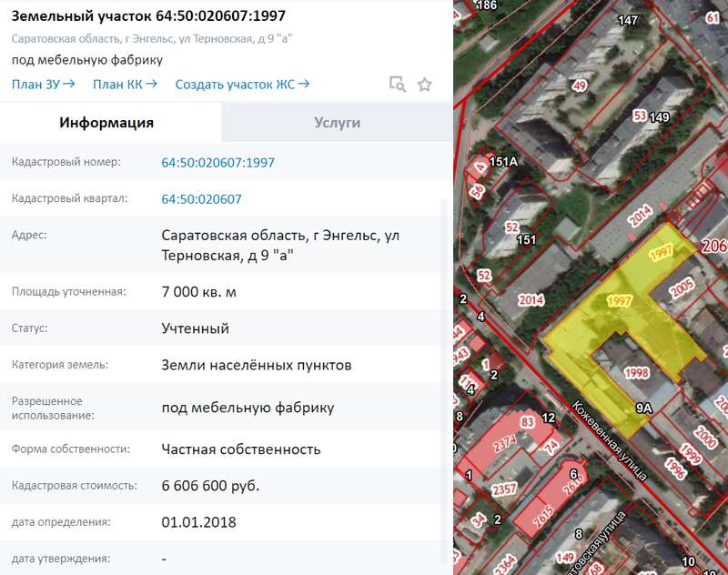Open the План ЗУ link
The width and height of the screenshot is (728, 575).
coord(35,82)
